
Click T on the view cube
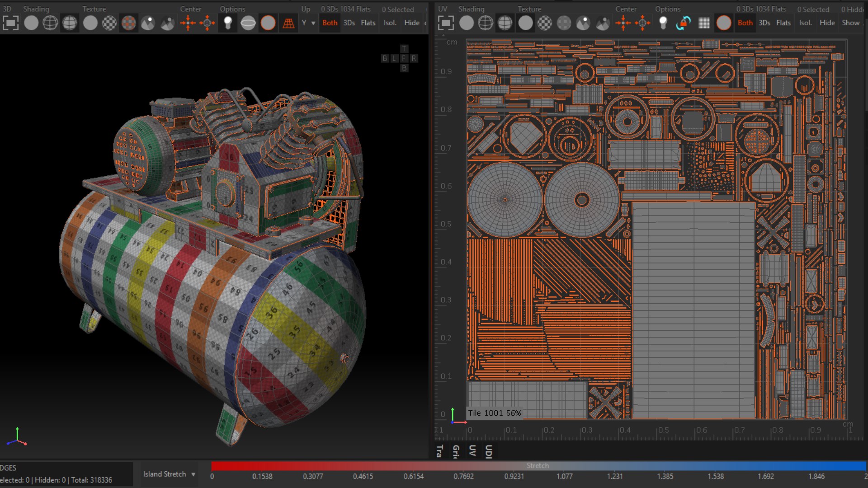pos(404,49)
